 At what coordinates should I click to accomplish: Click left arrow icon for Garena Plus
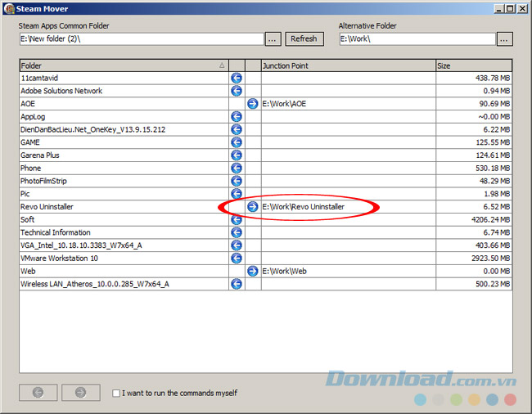[237, 155]
